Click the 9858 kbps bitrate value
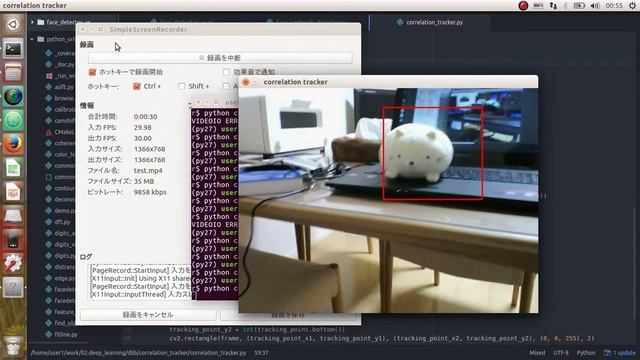The height and width of the screenshot is (360, 640). 150,192
